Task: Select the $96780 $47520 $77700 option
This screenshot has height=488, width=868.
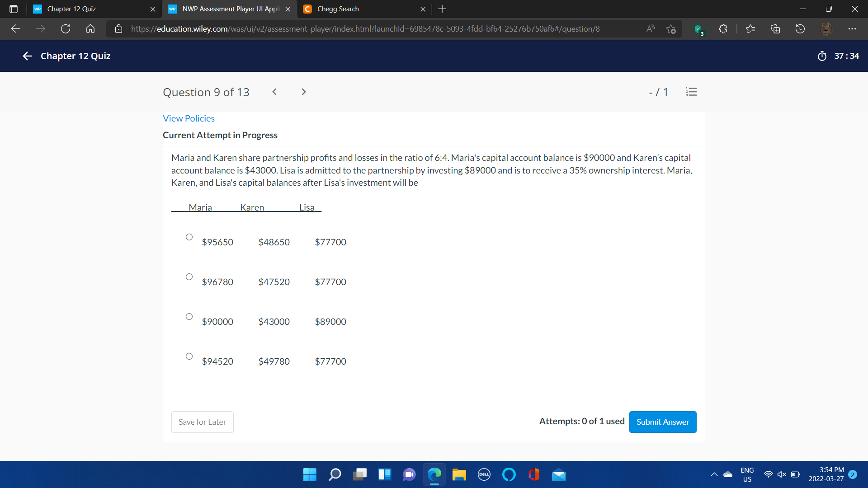Action: [189, 277]
